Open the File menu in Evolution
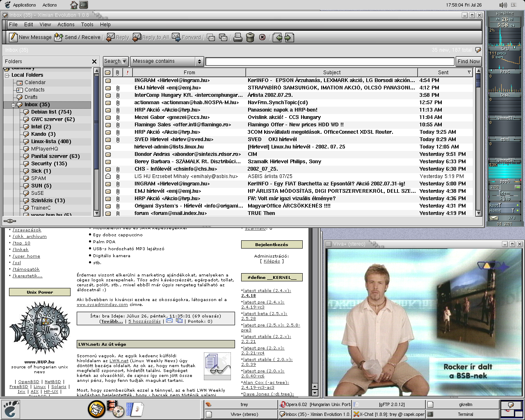Image resolution: width=525 pixels, height=420 pixels. pyautogui.click(x=13, y=25)
